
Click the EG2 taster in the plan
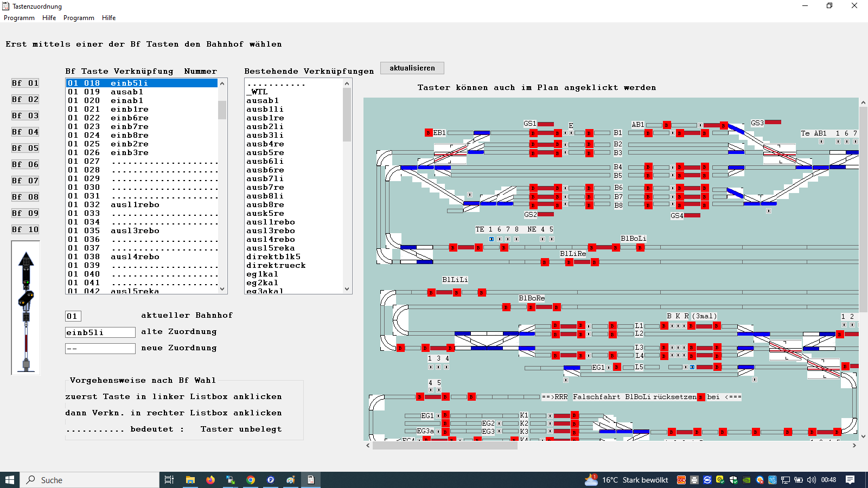(x=499, y=423)
